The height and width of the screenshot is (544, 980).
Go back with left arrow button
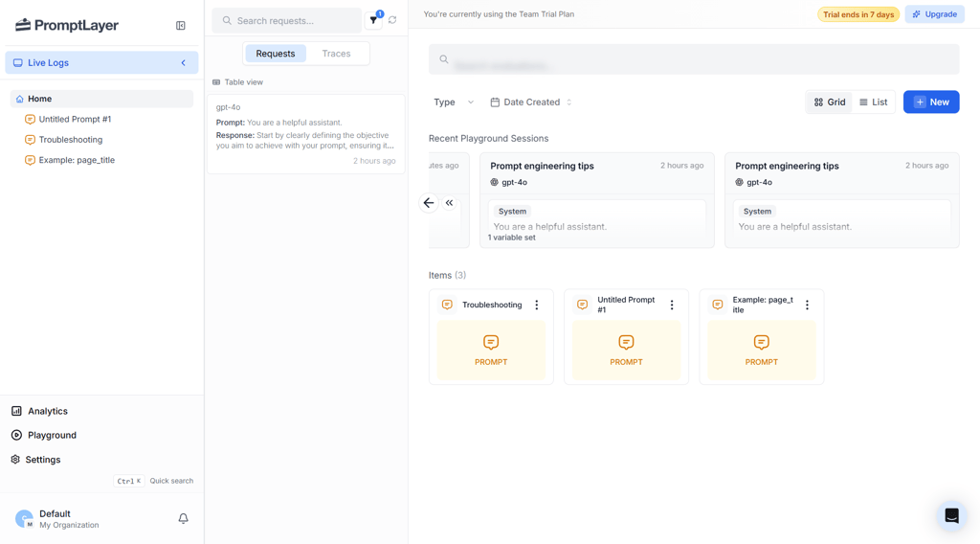coord(429,203)
